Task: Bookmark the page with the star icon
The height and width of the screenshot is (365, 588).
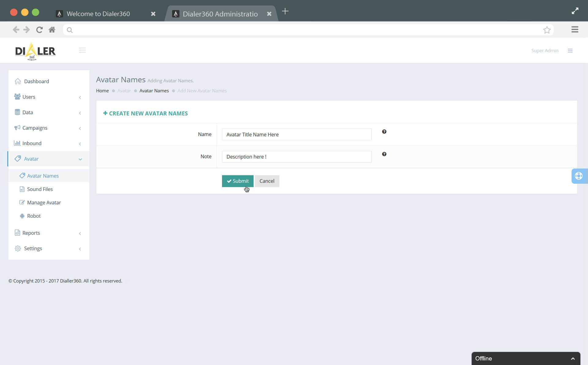Action: 547,29
